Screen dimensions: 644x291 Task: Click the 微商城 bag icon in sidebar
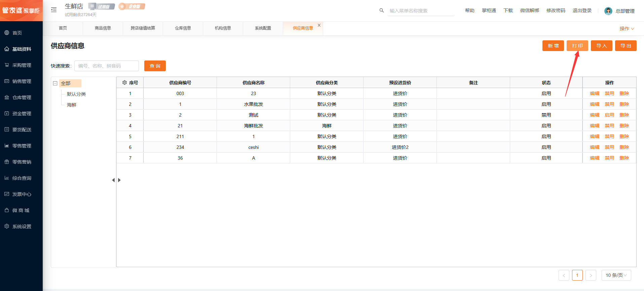[x=7, y=210]
